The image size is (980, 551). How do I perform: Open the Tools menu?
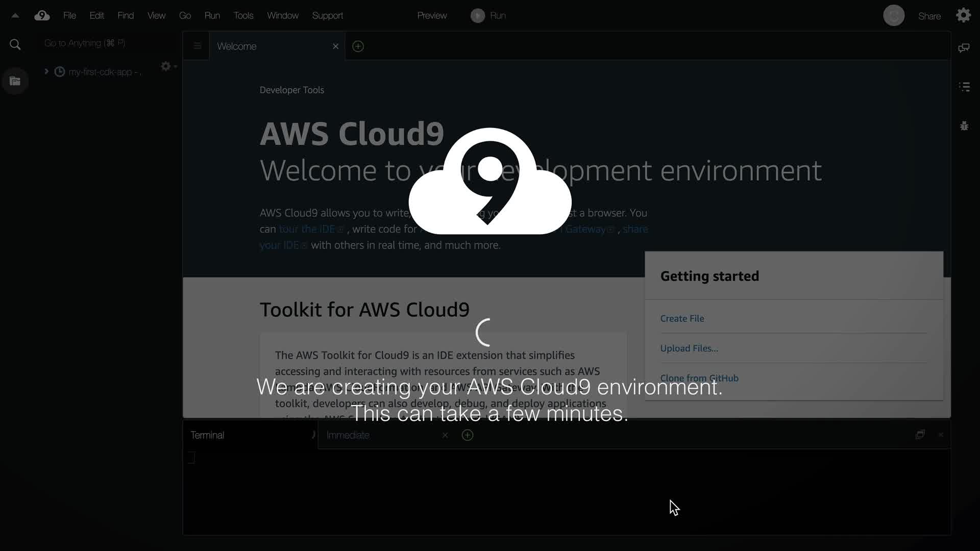point(243,16)
